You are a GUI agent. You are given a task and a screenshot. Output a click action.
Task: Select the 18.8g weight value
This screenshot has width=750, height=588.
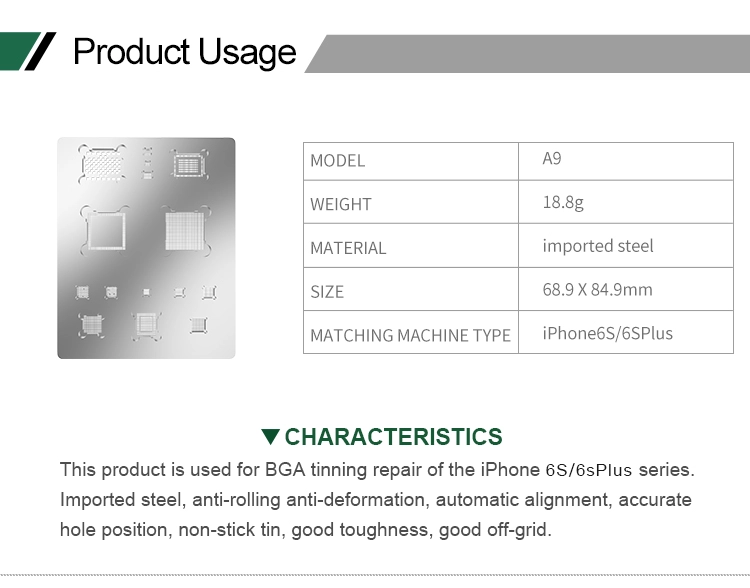563,202
